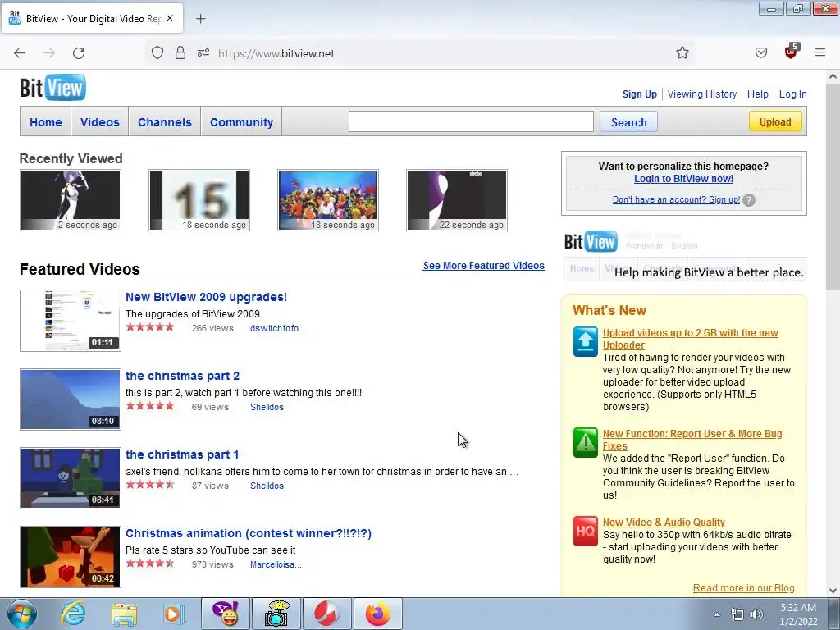The image size is (840, 630).
Task: Show hidden tray icons arrow
Action: [x=717, y=614]
